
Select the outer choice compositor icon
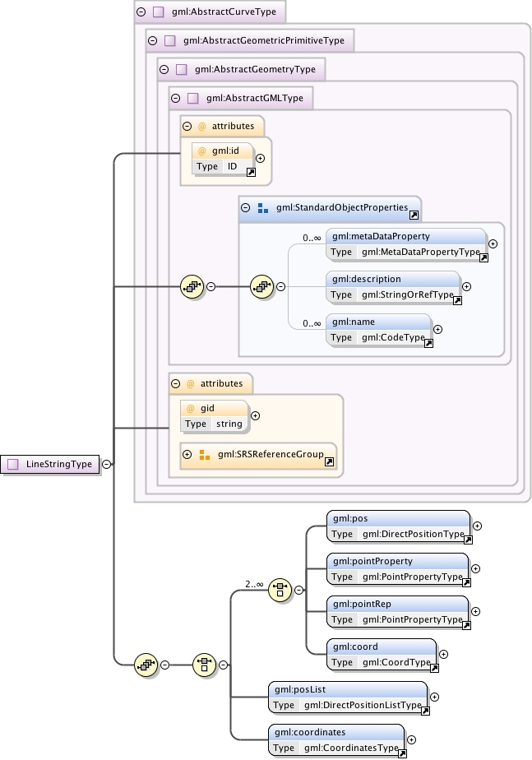coord(204,665)
